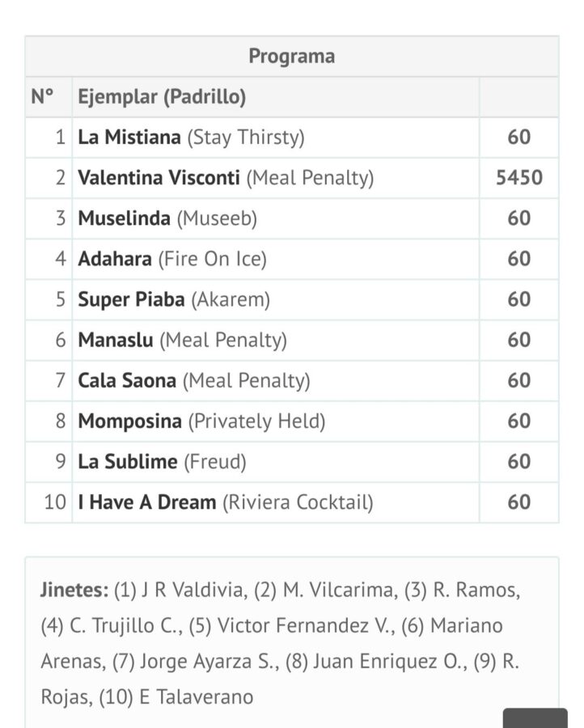The width and height of the screenshot is (584, 728).
Task: Open Manaslu horse details
Action: (116, 341)
